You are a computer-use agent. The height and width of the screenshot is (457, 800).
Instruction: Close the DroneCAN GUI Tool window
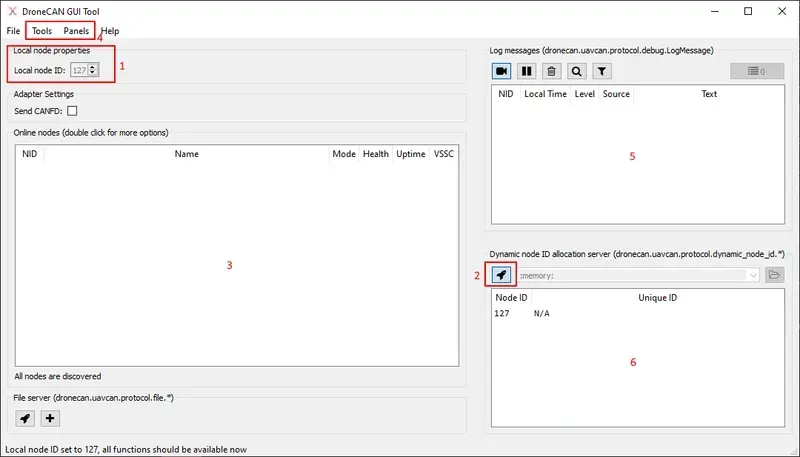782,11
